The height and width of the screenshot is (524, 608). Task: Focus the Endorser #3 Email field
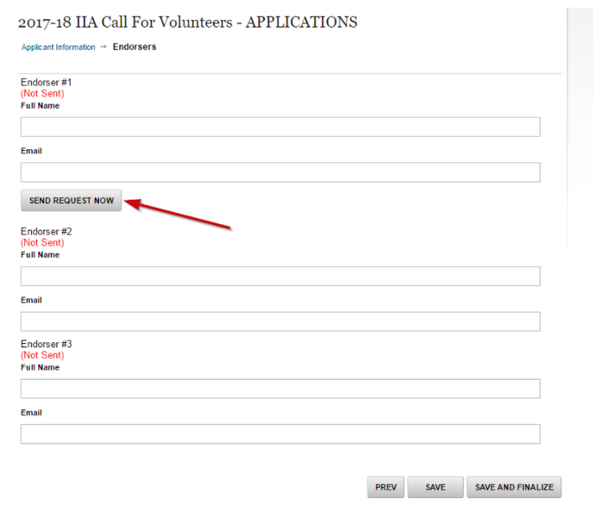[x=280, y=434]
